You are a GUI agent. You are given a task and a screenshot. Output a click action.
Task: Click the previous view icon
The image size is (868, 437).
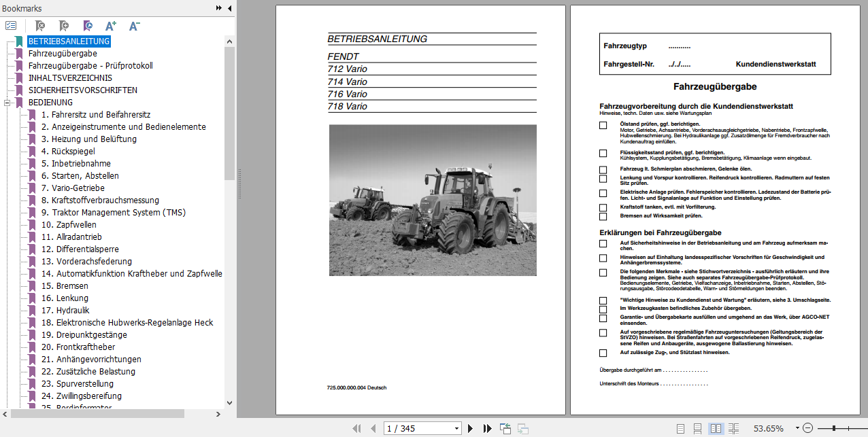pyautogui.click(x=505, y=428)
